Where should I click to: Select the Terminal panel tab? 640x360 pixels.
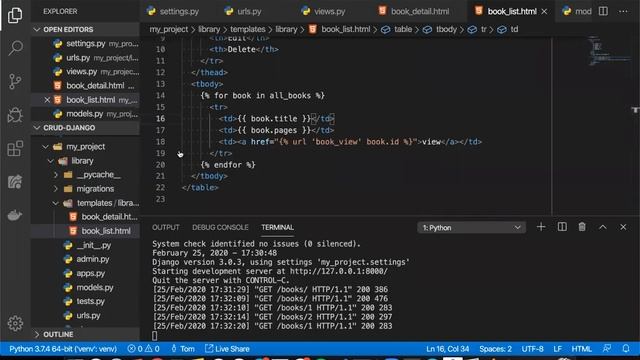click(278, 227)
